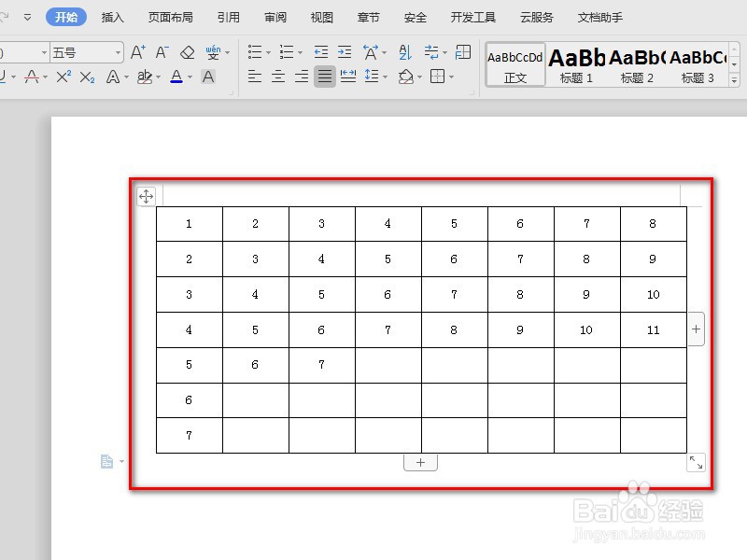
Task: Center align text
Action: [278, 77]
